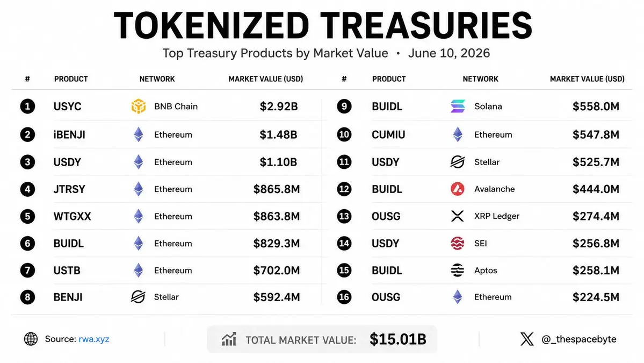
Task: Click the X logo beside @_thespacebyte
Action: click(527, 339)
